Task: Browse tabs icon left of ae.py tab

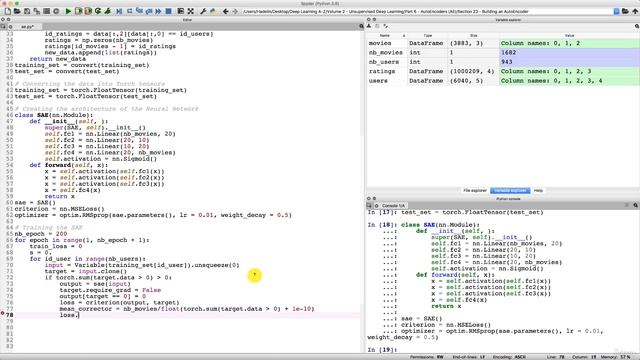Action: click(x=3, y=27)
